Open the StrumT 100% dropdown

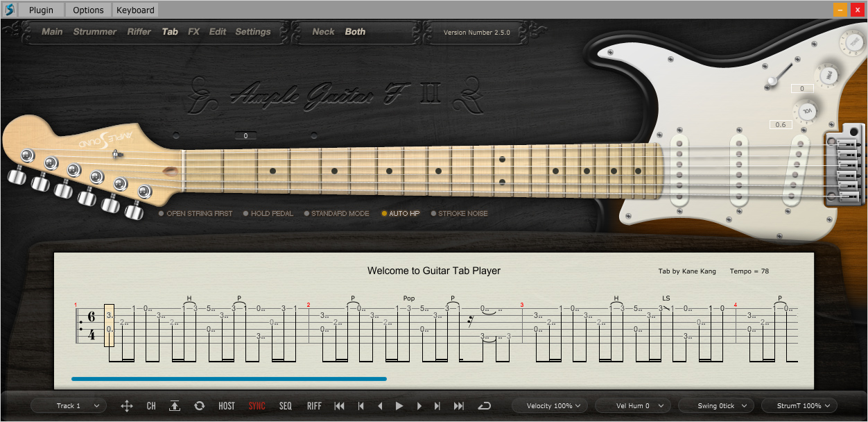[x=799, y=406]
